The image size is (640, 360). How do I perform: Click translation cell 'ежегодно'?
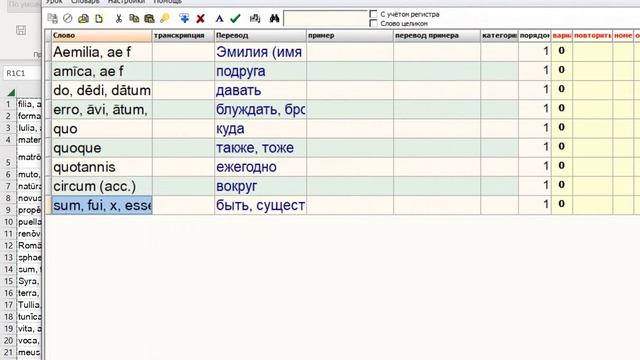260,167
